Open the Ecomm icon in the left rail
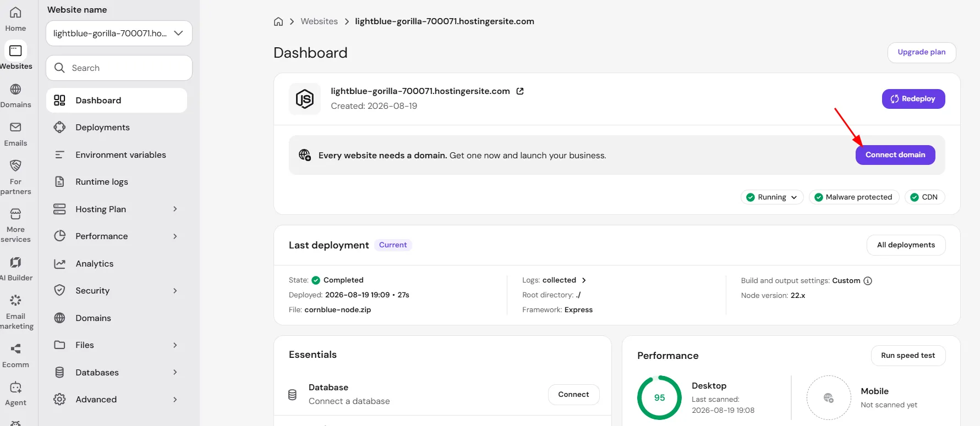The image size is (980, 426). [x=15, y=348]
